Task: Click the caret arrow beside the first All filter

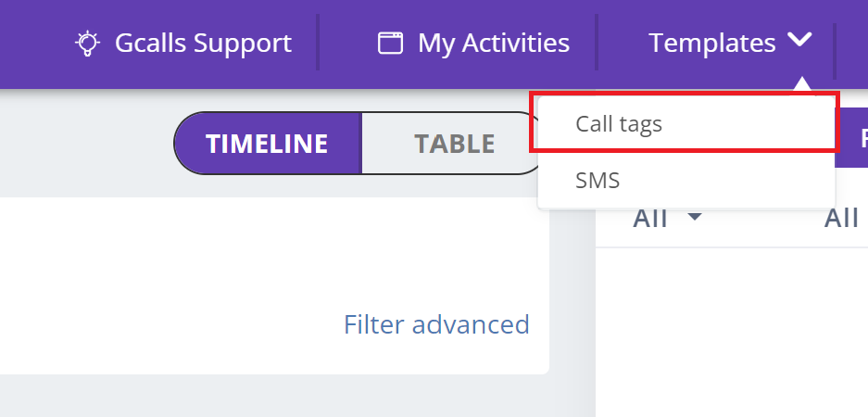Action: click(x=694, y=218)
